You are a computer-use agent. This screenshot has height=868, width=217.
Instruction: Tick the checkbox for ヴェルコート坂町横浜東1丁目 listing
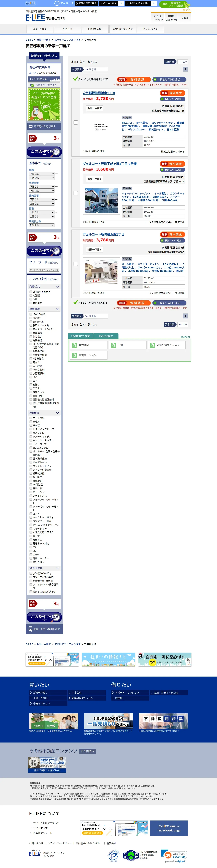coord(76,264)
